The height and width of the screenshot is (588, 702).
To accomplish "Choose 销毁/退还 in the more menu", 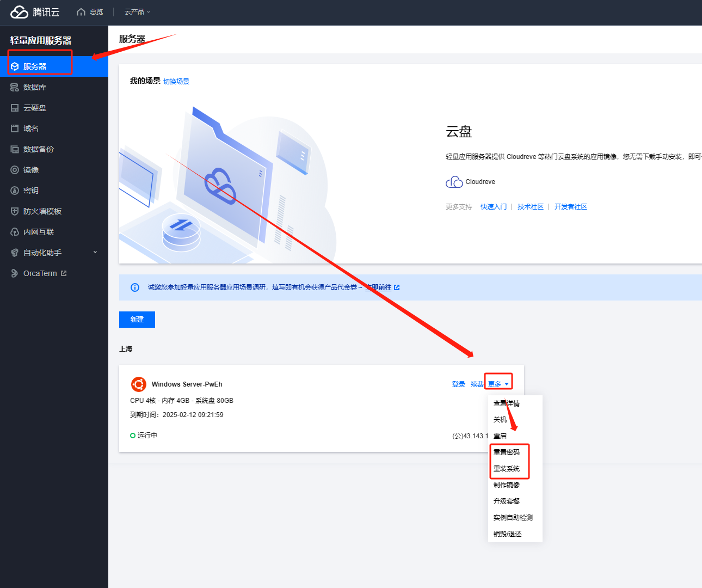I will coord(507,534).
